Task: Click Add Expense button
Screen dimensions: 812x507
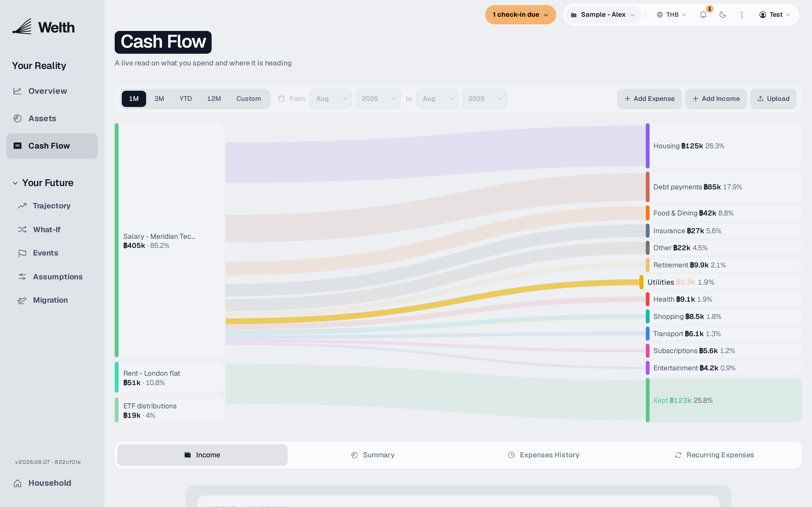Action: pyautogui.click(x=649, y=99)
